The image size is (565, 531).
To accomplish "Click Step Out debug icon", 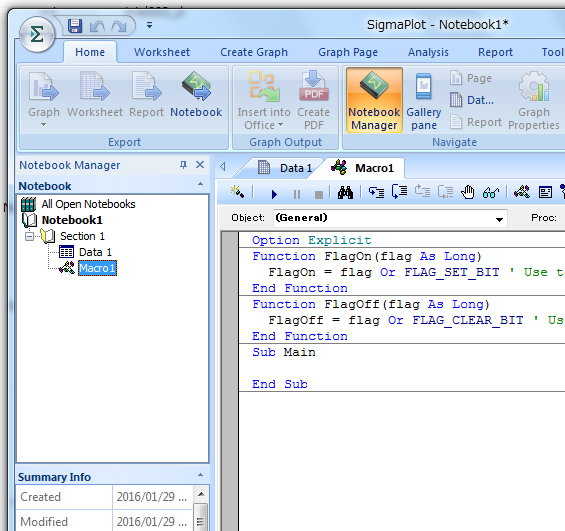I will [423, 192].
